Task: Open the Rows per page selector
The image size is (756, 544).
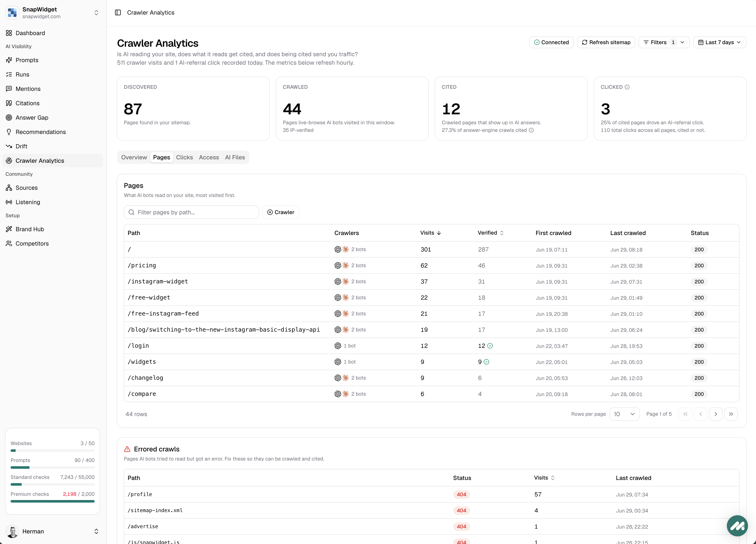Action: (624, 414)
